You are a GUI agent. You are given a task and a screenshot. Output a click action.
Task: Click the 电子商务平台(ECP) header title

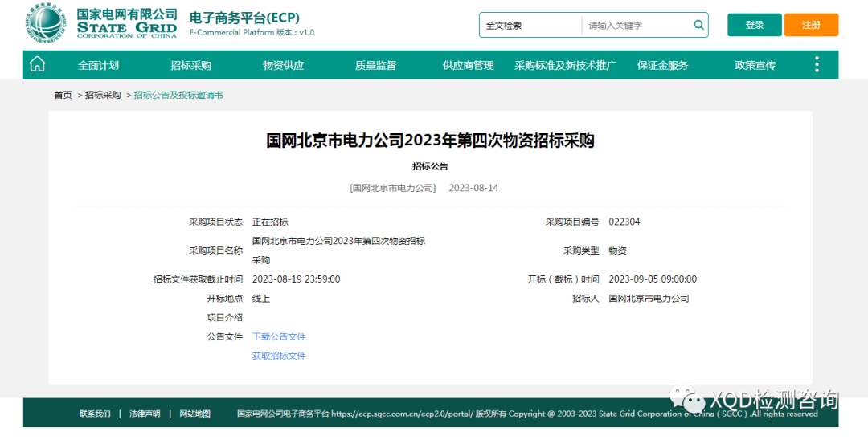244,18
